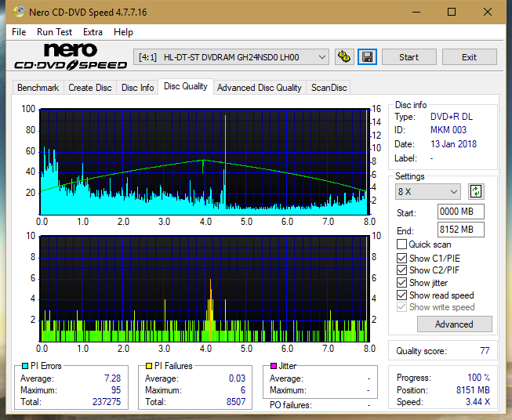
Task: Select the Disc Quality tab
Action: [186, 86]
